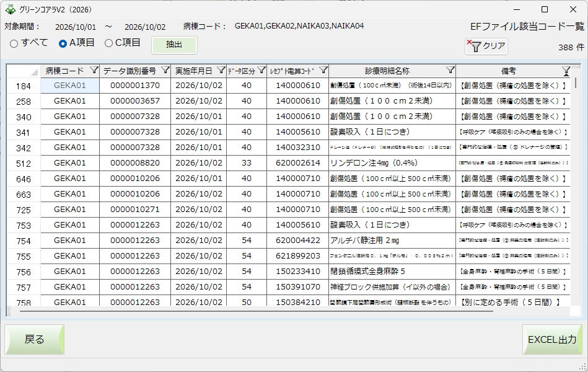Go back using the 戻る button
Image resolution: width=588 pixels, height=372 pixels.
point(35,339)
